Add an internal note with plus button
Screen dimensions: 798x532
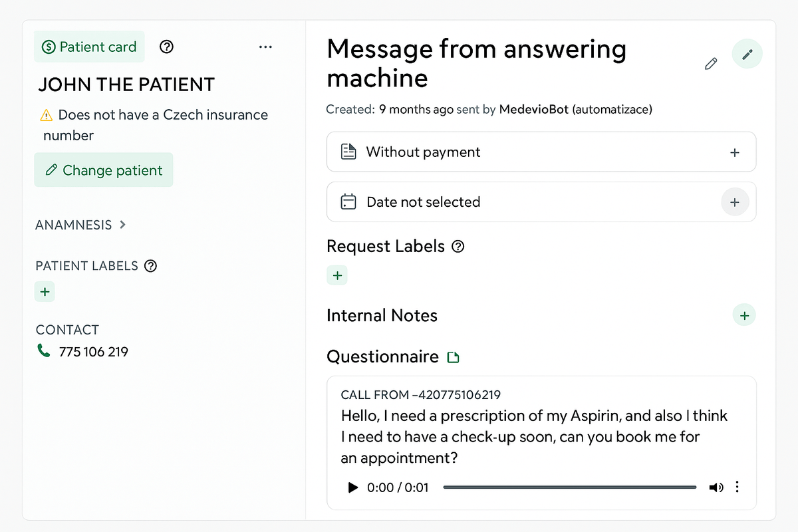tap(744, 315)
